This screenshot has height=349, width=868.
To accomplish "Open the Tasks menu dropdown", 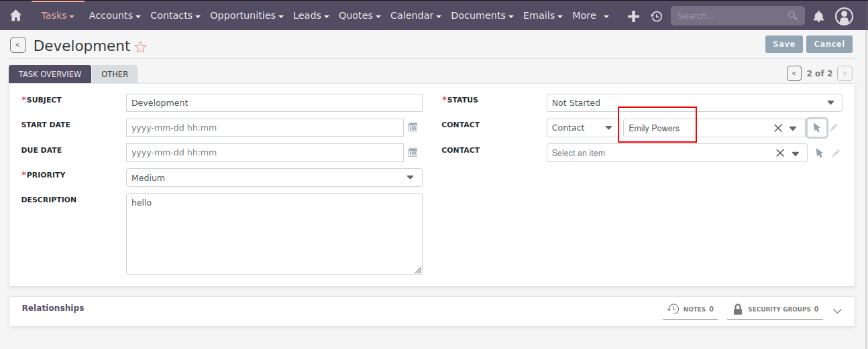I will [58, 15].
